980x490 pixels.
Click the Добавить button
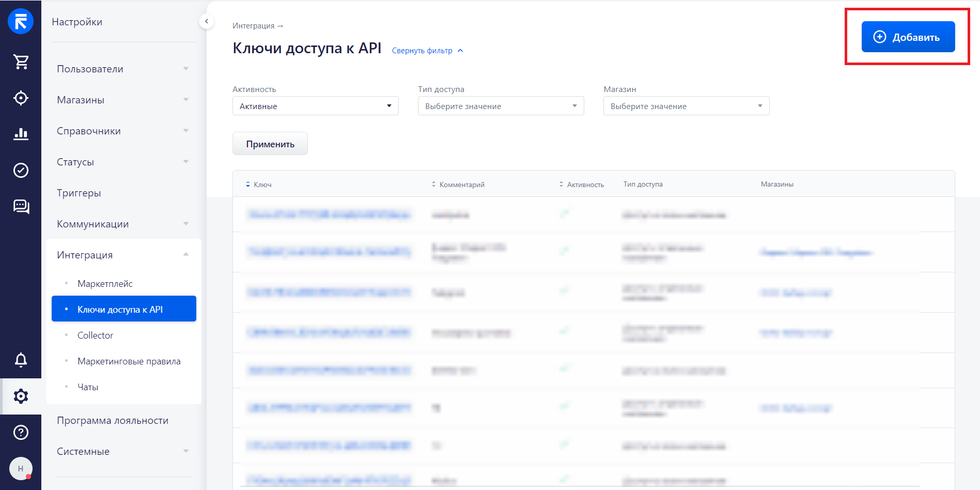(908, 37)
